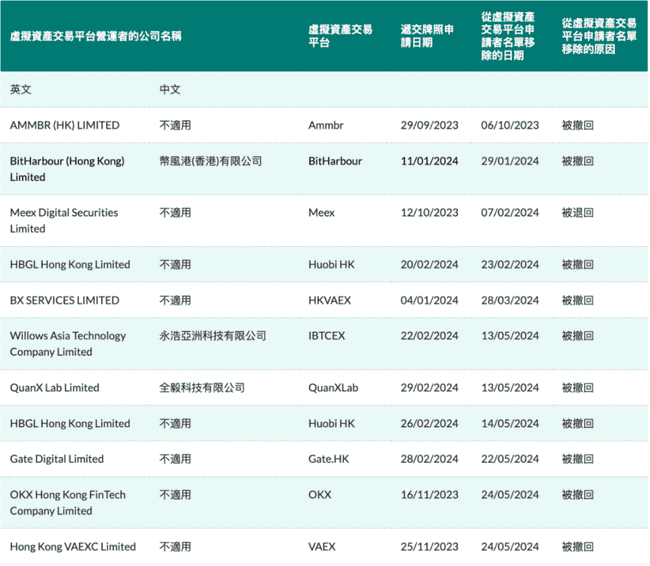Select the Ammbr platform cell
This screenshot has height=566, width=650.
pyautogui.click(x=326, y=125)
